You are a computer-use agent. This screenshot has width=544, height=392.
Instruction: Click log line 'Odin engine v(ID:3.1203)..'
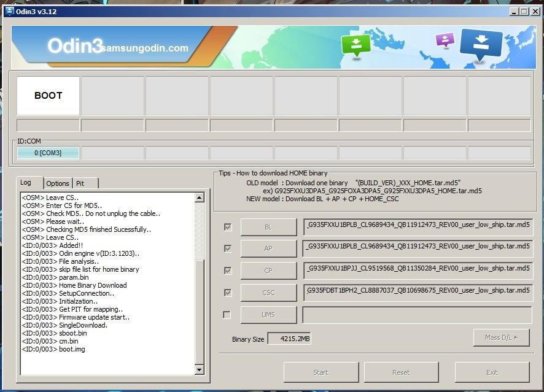coord(80,253)
